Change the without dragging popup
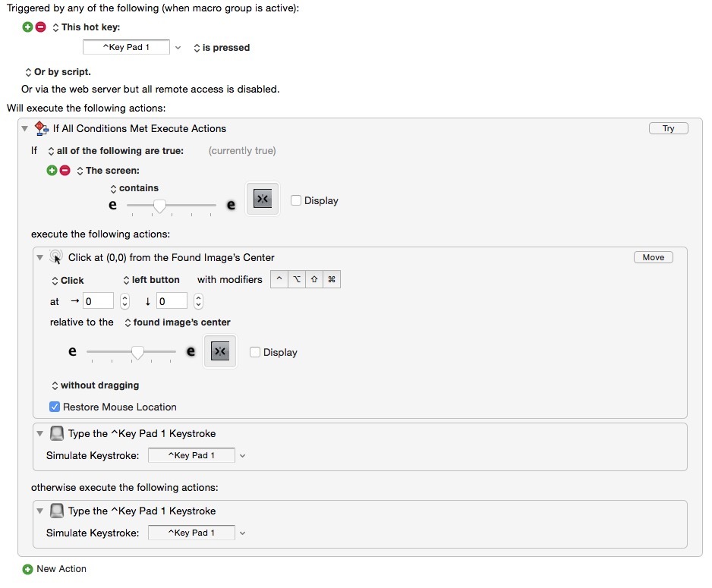712x588 pixels. (x=96, y=385)
